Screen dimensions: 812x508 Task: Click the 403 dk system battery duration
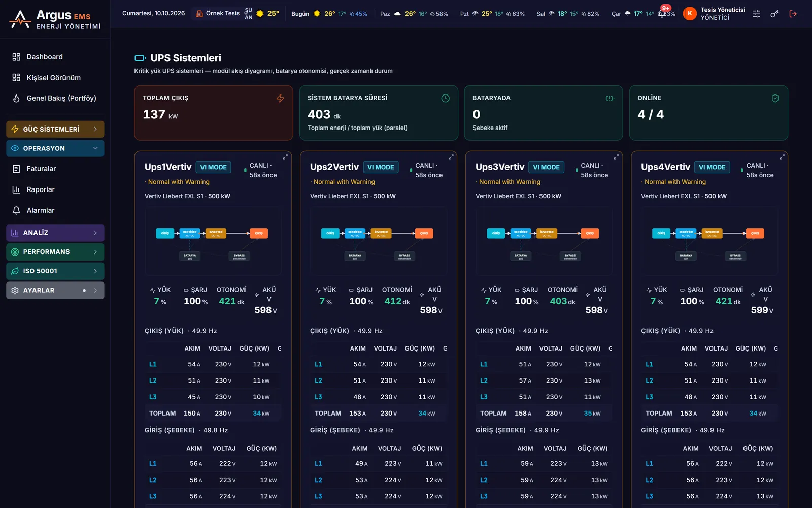click(x=324, y=115)
